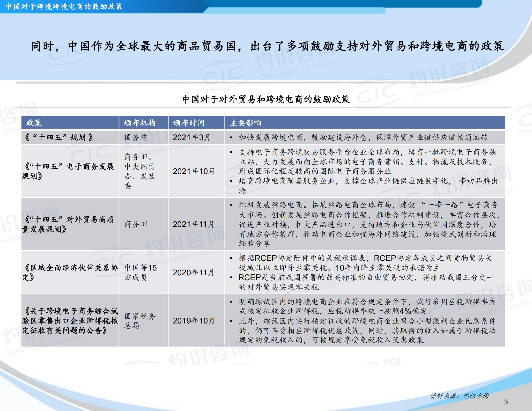532x411 pixels.
Task: Click the slide header title 中国对于跨境跨境电商的鼓励政策
Action: click(x=64, y=7)
